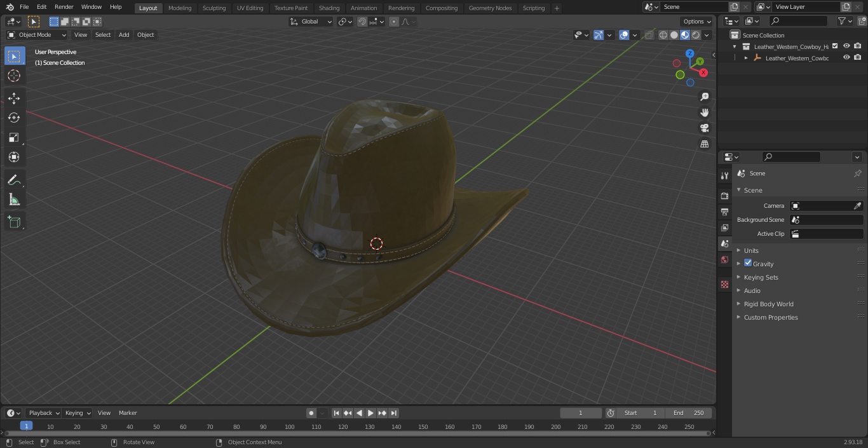This screenshot has height=448, width=868.
Task: Disable render for Leather_Western_Cowbc object
Action: [857, 57]
